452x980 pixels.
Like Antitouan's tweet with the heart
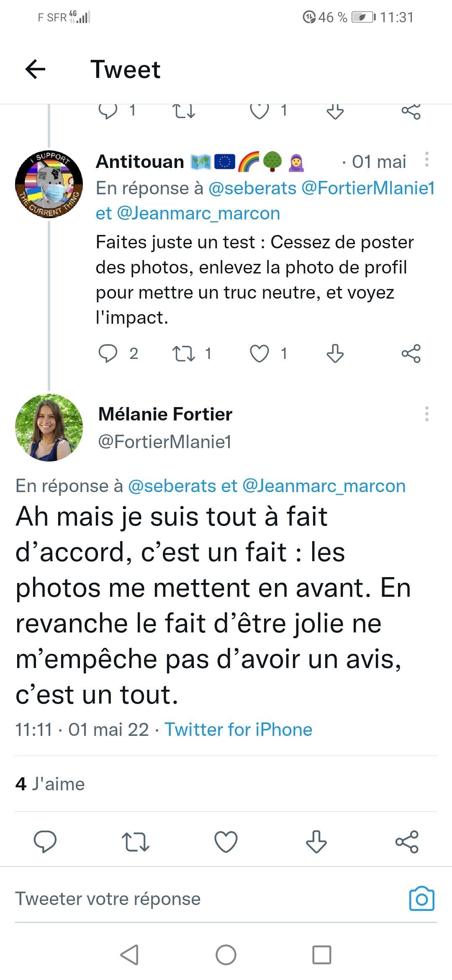point(259,353)
